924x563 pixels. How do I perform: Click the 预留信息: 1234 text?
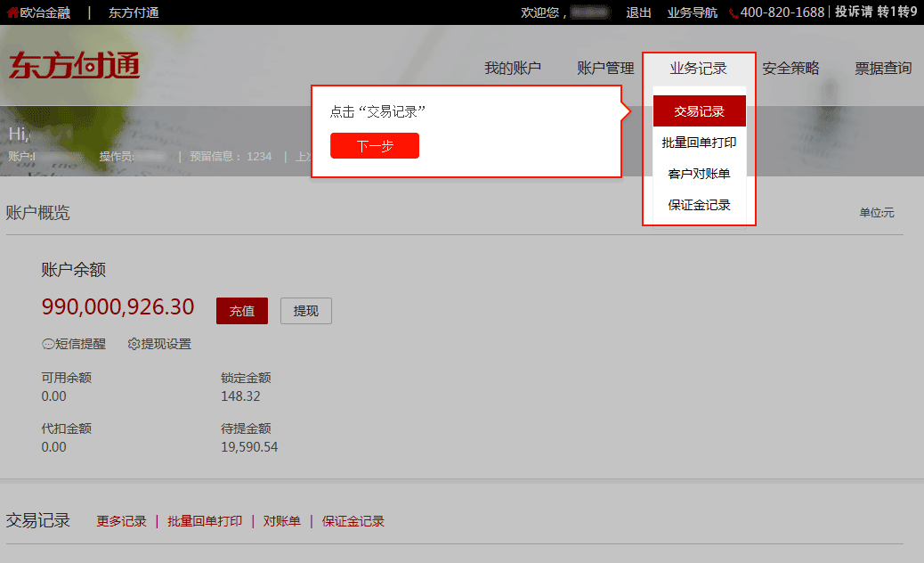pyautogui.click(x=231, y=157)
